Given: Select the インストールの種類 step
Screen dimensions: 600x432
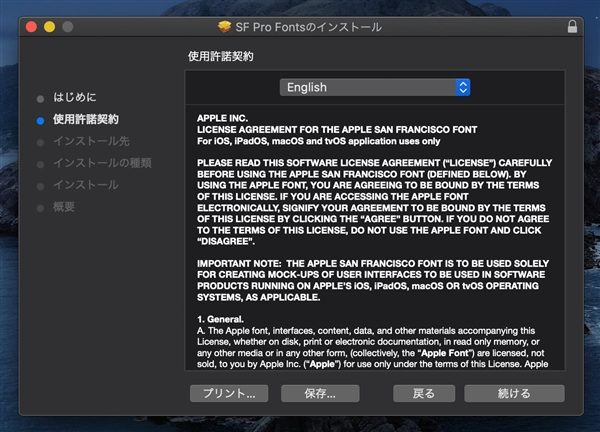Looking at the screenshot, I should tap(102, 163).
